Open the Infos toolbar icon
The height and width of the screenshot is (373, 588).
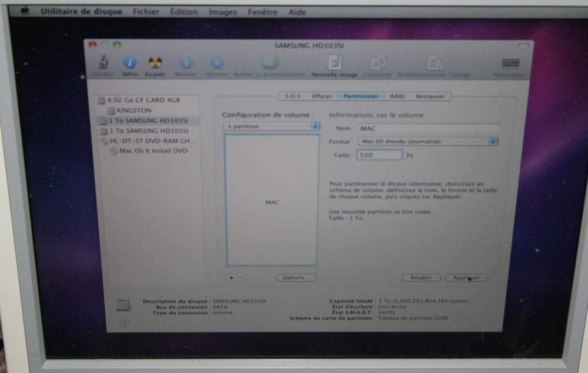pyautogui.click(x=130, y=62)
